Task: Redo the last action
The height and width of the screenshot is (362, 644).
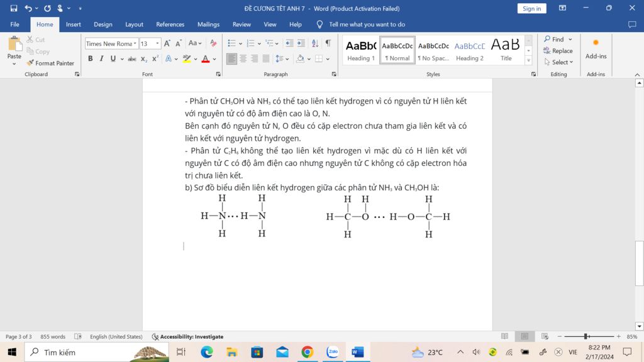Action: tap(47, 8)
